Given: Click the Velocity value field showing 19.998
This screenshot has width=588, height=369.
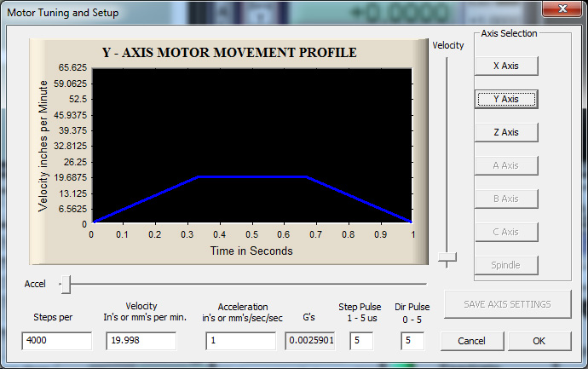Looking at the screenshot, I should point(140,341).
